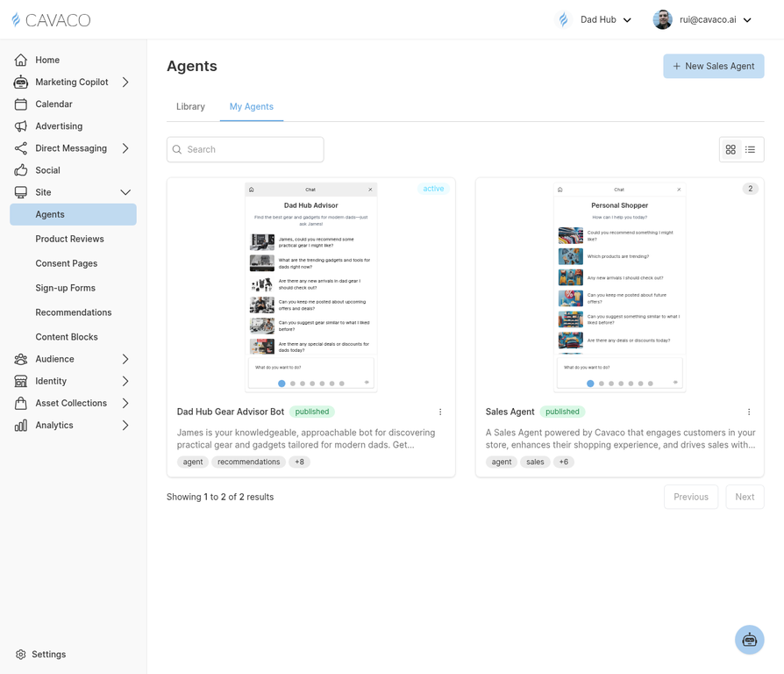
Task: Click the search magnifier icon
Action: [176, 149]
